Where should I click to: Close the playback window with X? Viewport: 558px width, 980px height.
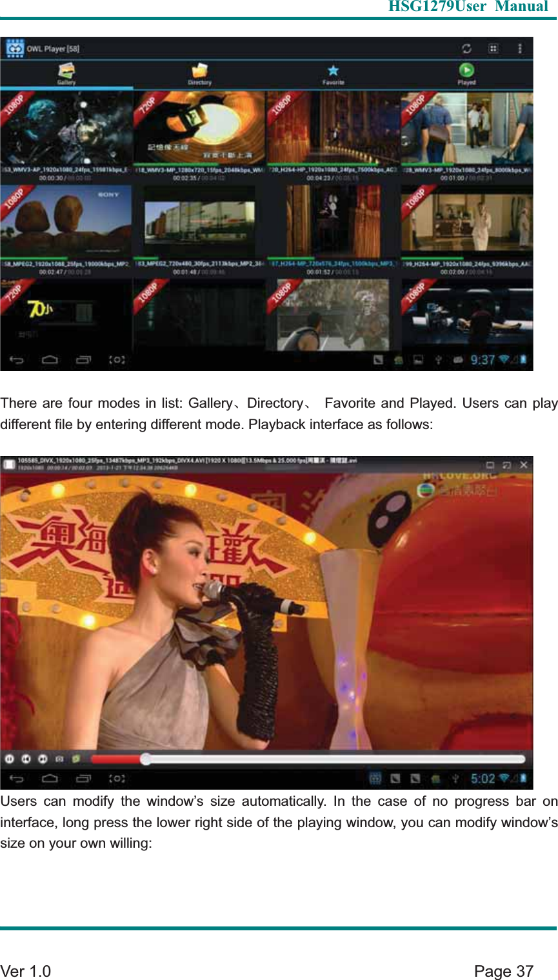[524, 465]
